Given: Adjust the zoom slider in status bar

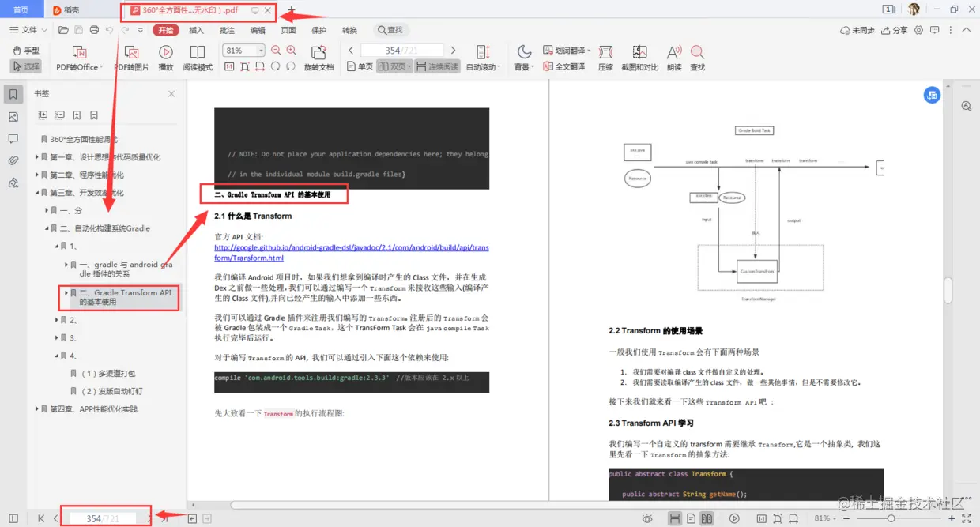Looking at the screenshot, I should click(x=891, y=518).
